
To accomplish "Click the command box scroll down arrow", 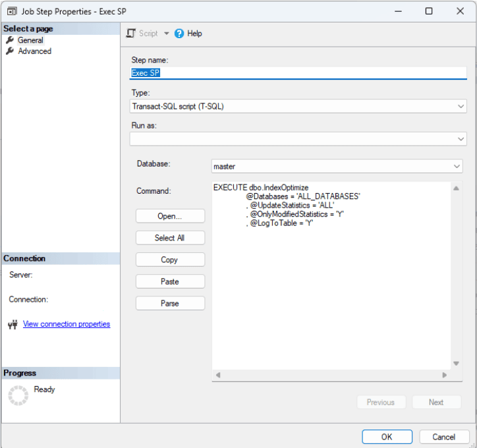I will click(x=456, y=364).
